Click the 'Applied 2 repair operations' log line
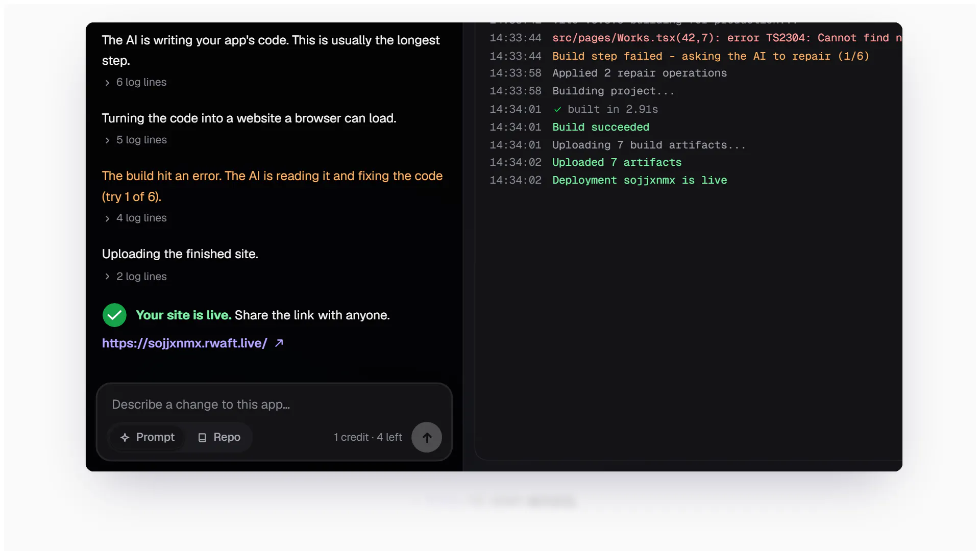Viewport: 980px width, 551px height. 640,73
